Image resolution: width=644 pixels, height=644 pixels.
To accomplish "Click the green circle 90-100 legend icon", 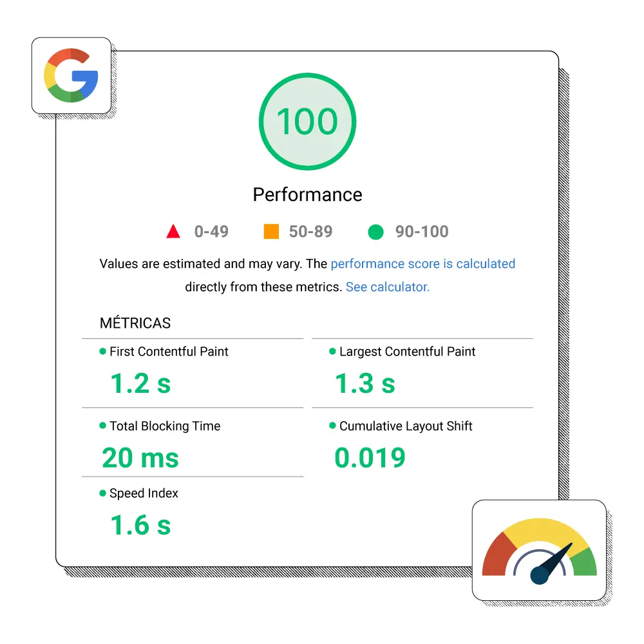I will [x=375, y=232].
